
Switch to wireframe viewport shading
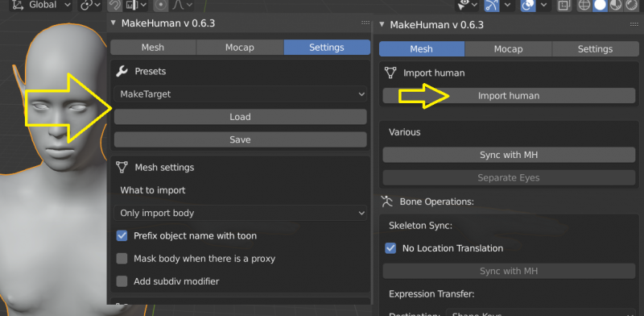[x=584, y=6]
